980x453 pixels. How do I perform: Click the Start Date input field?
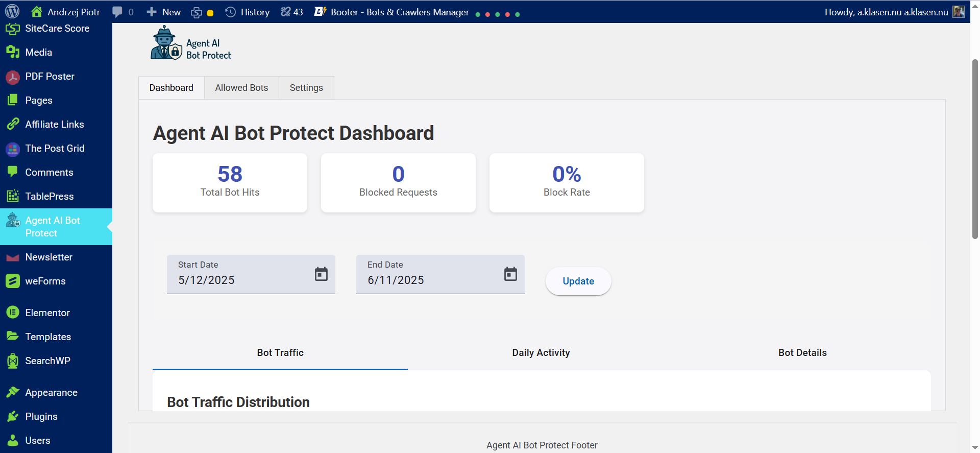coord(251,274)
